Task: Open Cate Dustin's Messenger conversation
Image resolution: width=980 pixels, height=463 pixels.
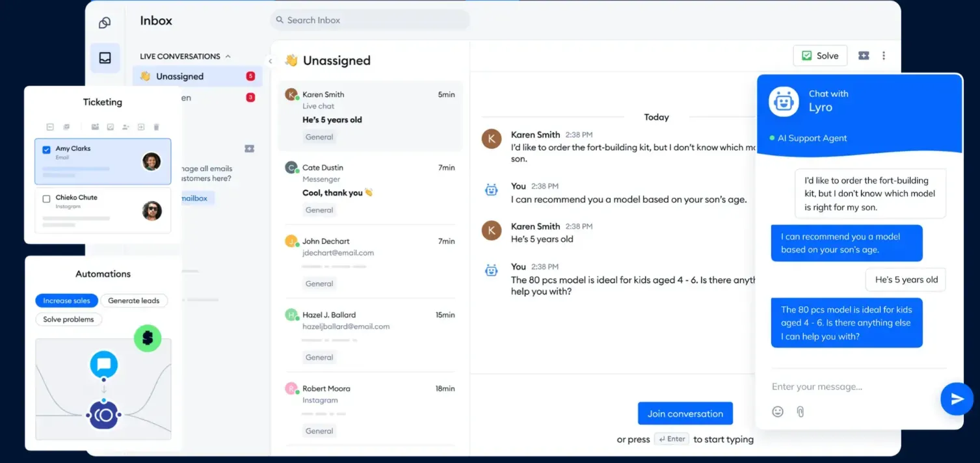Action: tap(370, 189)
